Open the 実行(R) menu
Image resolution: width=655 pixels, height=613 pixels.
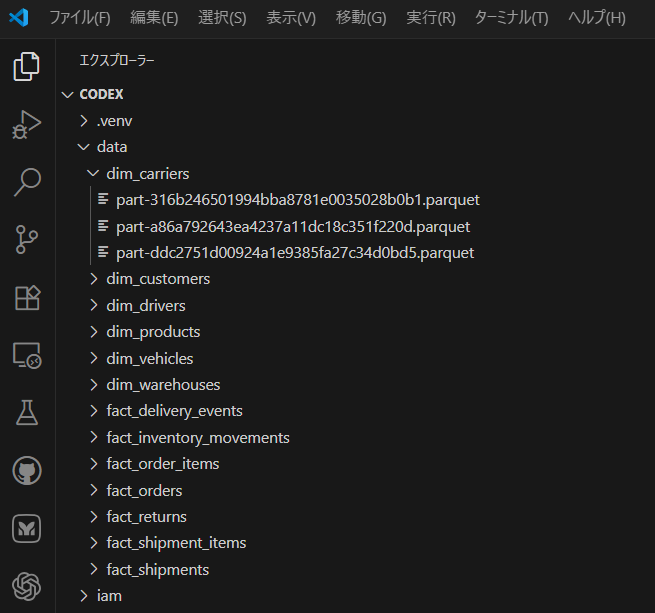(431, 18)
